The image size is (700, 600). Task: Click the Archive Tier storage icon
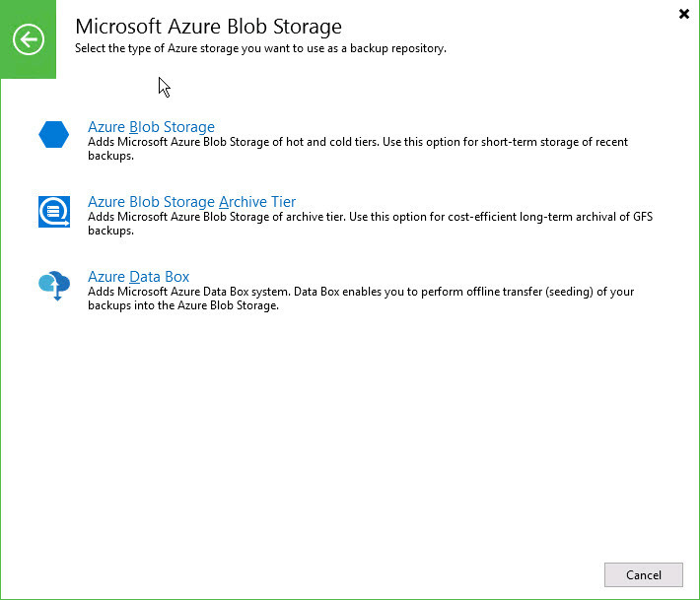(x=54, y=212)
